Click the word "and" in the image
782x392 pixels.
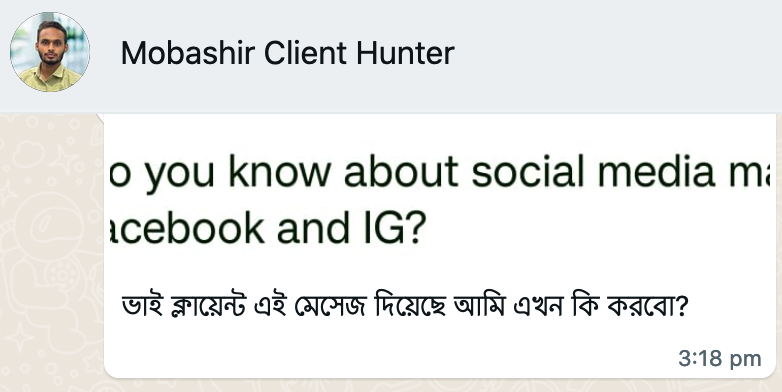(x=313, y=227)
